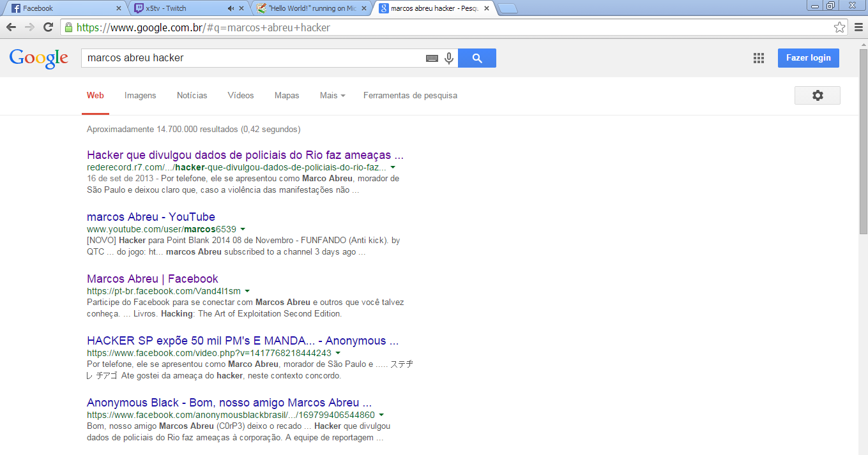Click the browser back arrow button
Viewport: 868px width, 455px height.
point(11,27)
